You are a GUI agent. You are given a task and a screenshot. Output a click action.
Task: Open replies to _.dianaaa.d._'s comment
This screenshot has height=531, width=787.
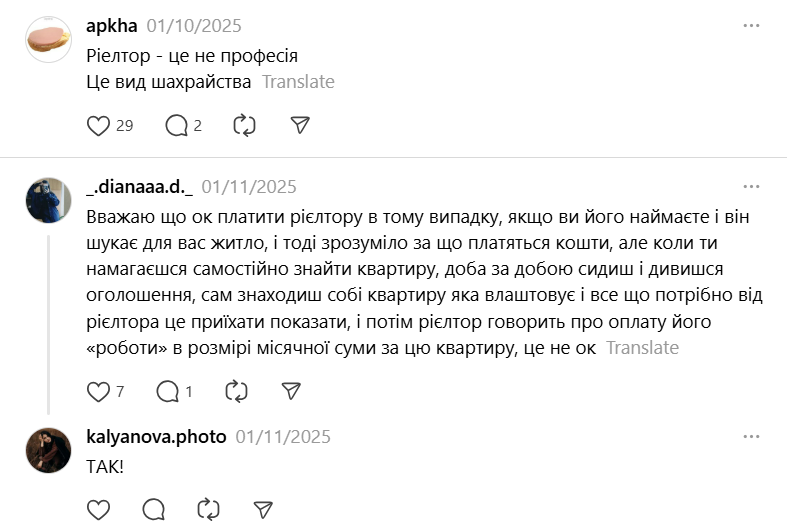(x=169, y=391)
